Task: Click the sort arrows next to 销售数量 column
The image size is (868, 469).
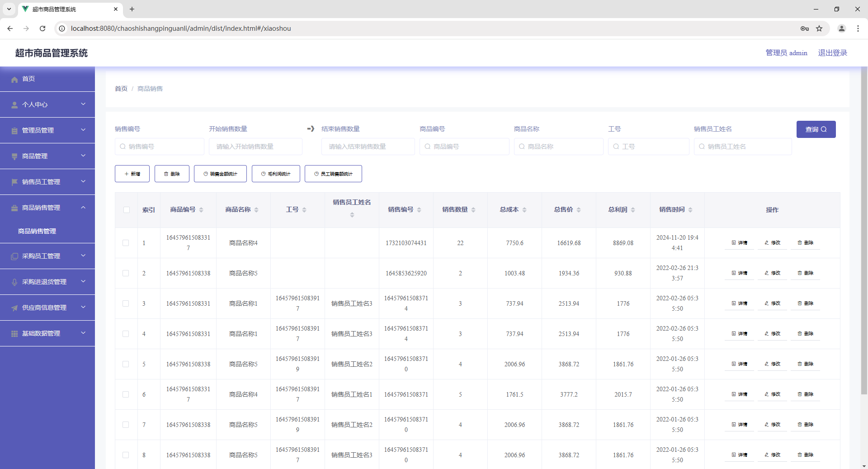Action: (473, 210)
